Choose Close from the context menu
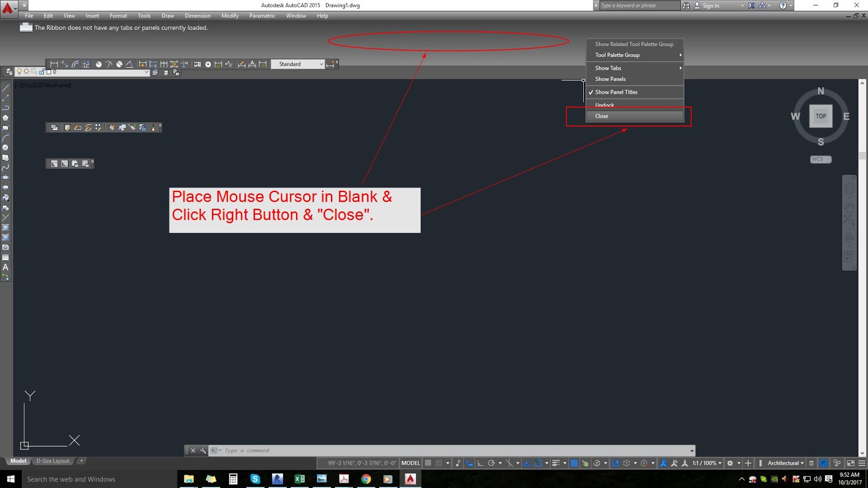 click(x=601, y=116)
